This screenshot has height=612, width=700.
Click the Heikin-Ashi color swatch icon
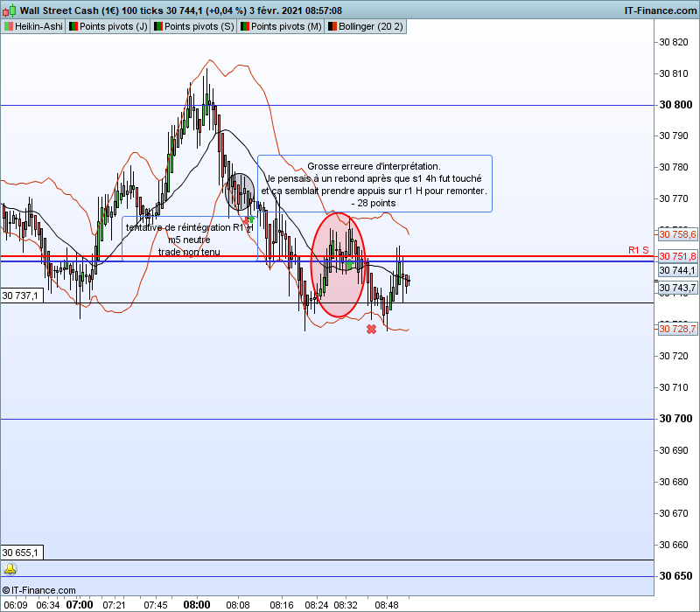(x=9, y=26)
